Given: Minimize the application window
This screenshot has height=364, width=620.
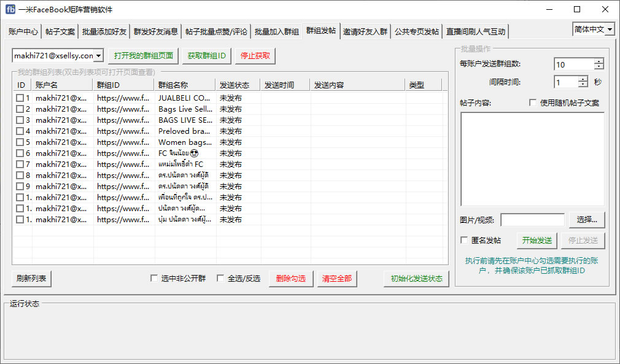Looking at the screenshot, I should 549,9.
